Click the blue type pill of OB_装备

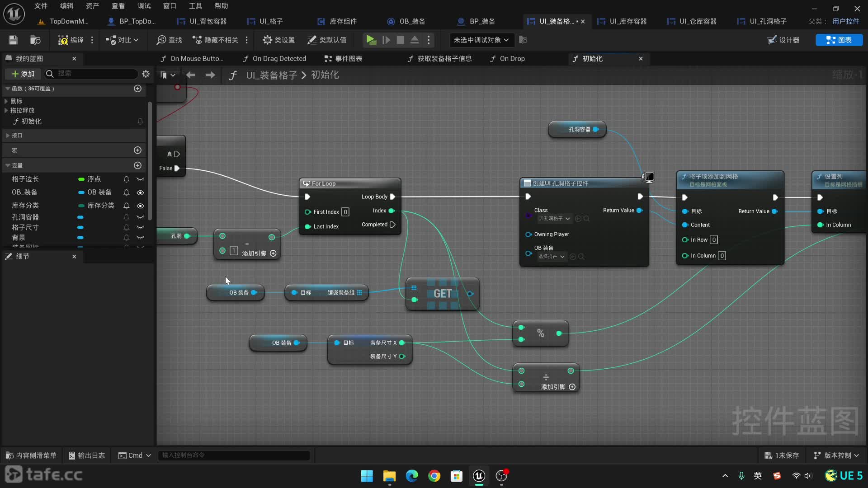[81, 192]
